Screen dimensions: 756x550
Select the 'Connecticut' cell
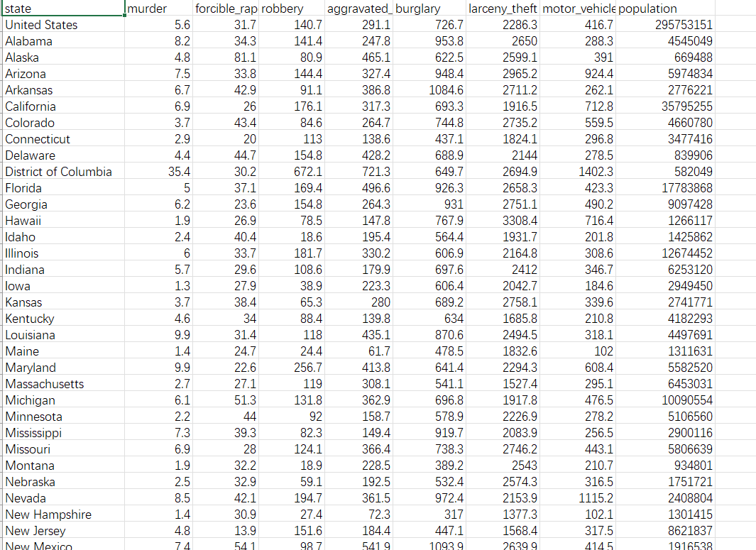[62, 139]
